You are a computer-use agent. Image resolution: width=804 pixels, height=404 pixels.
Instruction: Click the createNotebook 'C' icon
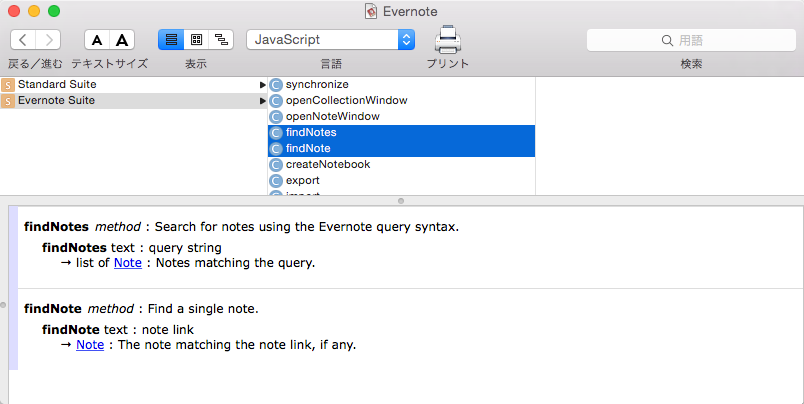[276, 165]
